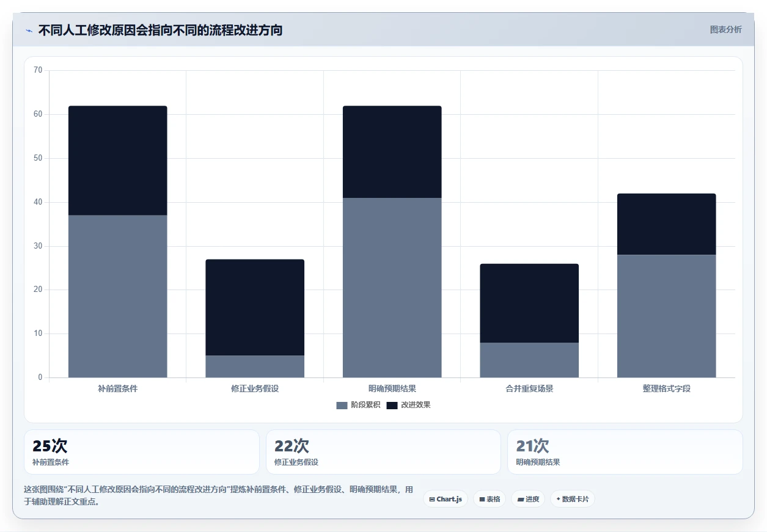Click the icon inside the 数据卡片 chip
The height and width of the screenshot is (532, 767).
pos(558,499)
